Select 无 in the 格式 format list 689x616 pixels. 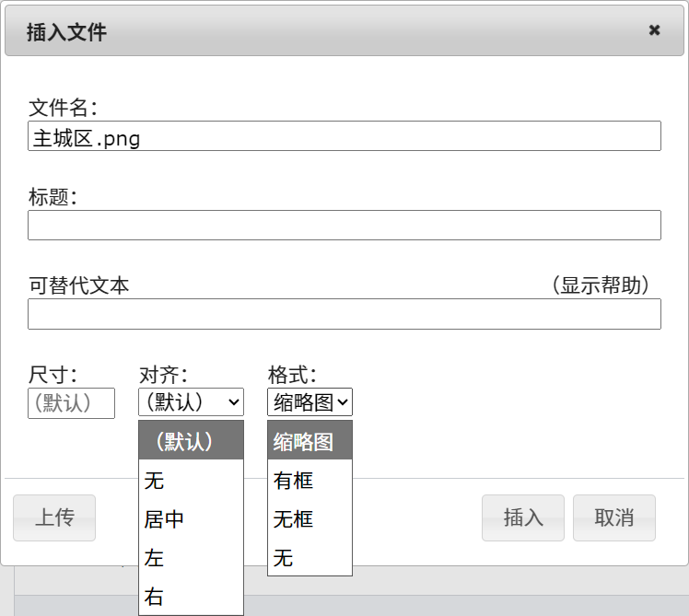[x=309, y=558]
